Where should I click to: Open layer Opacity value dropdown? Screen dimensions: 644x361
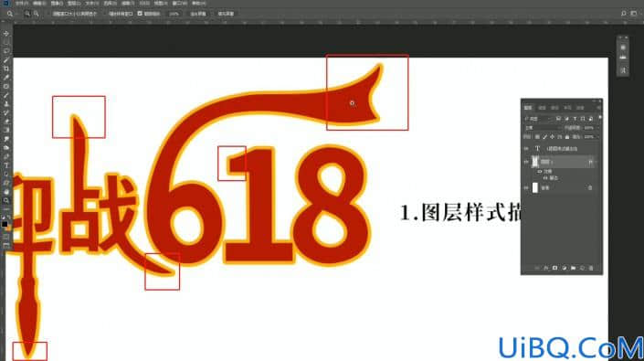(x=596, y=128)
